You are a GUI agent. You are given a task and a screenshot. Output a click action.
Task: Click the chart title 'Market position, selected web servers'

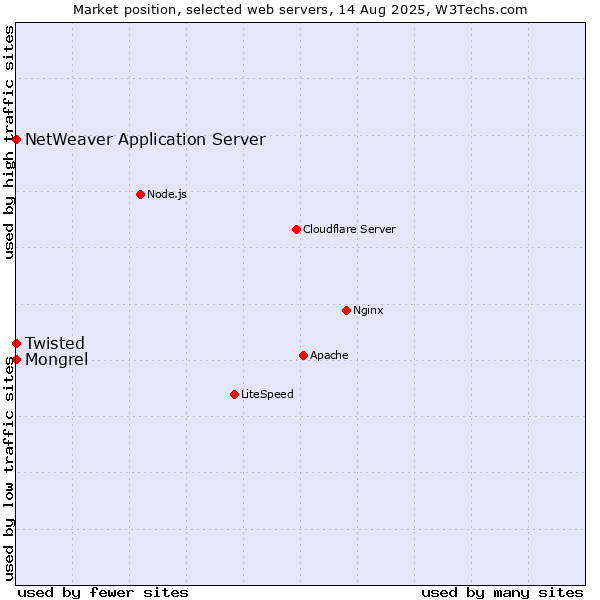coord(300,10)
